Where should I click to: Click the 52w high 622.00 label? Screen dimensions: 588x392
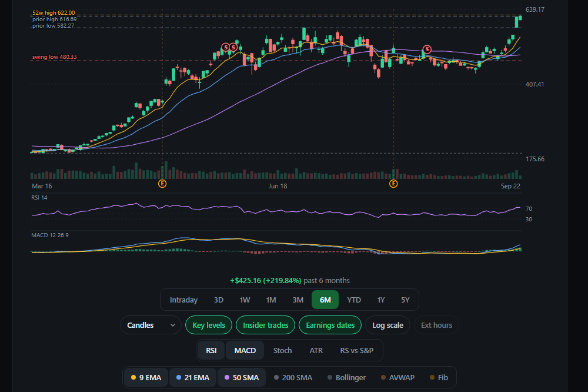click(x=54, y=13)
